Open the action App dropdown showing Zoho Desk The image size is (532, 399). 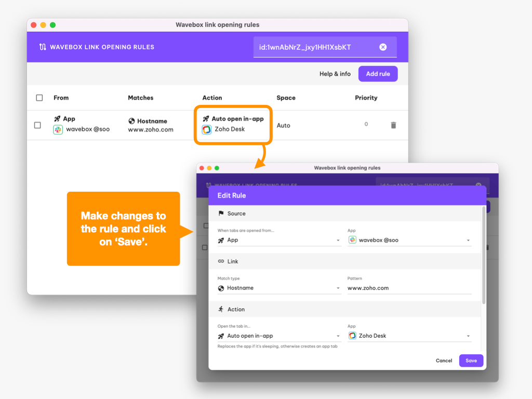(409, 336)
